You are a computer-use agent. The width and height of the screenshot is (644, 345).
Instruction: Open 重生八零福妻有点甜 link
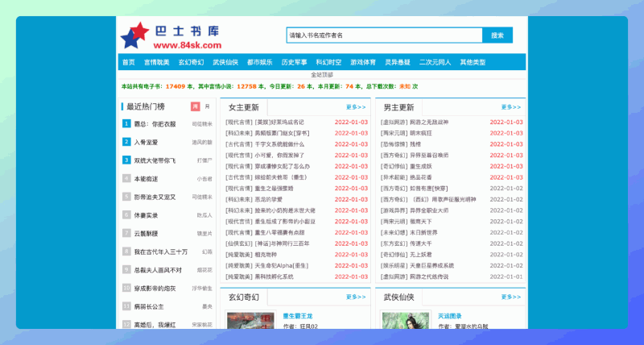(x=279, y=232)
